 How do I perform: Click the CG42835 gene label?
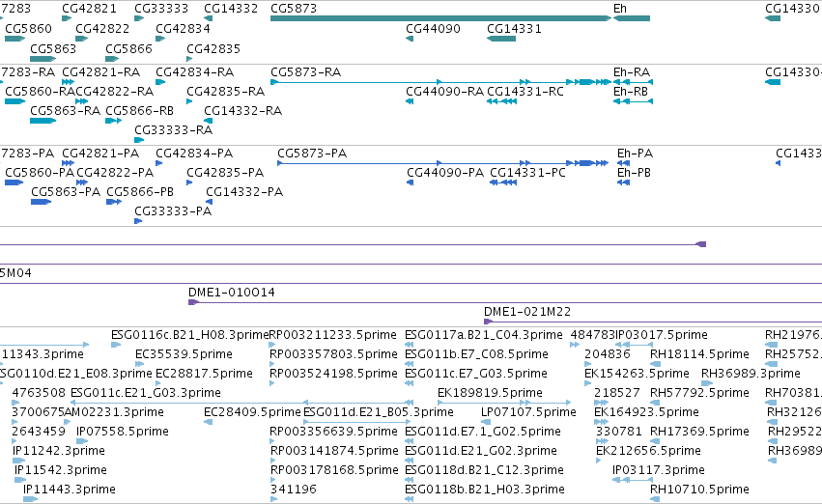point(213,48)
